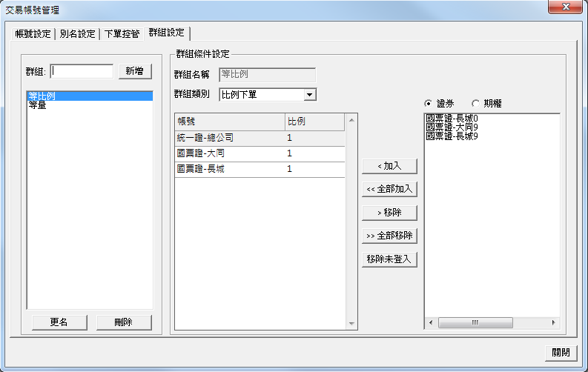Click the 群組 name input field

pyautogui.click(x=82, y=71)
